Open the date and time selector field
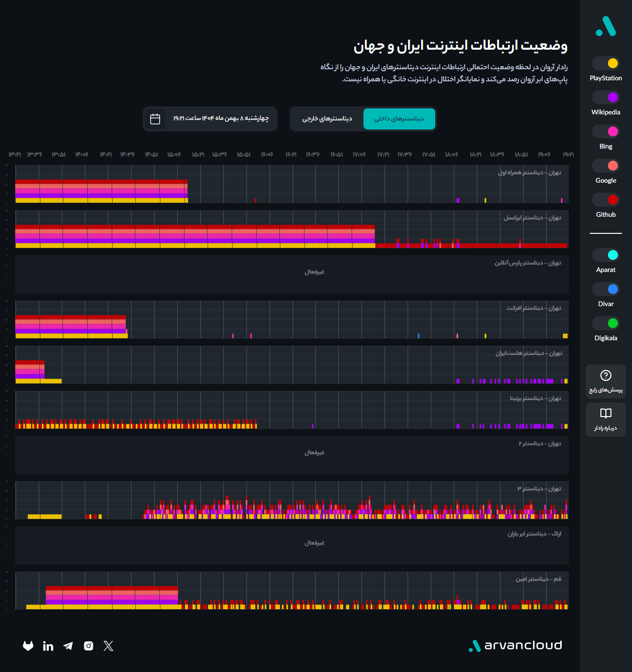 pos(220,118)
